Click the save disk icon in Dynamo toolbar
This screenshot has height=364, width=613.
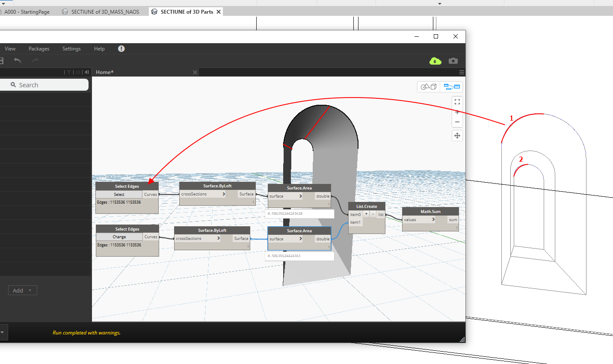click(1, 61)
